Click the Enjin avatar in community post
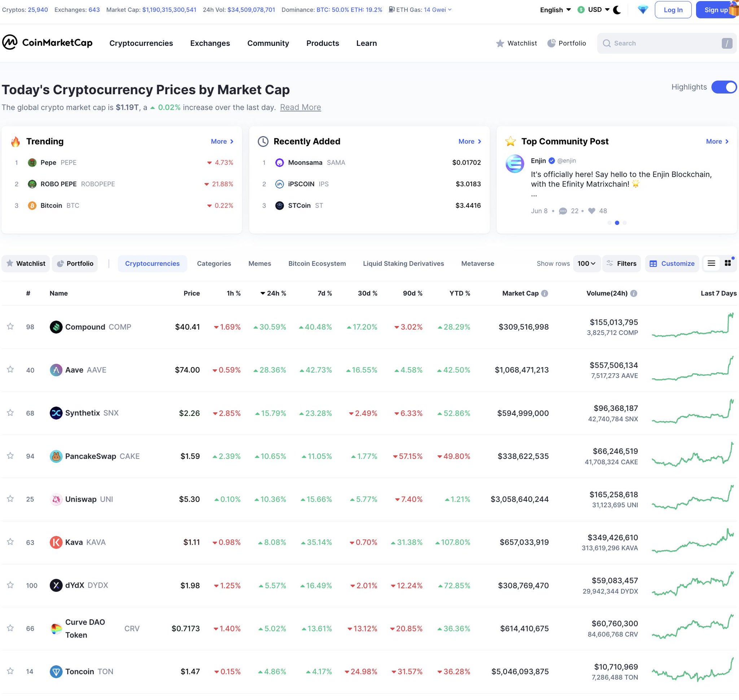Screen dimensions: 739x700 point(515,164)
